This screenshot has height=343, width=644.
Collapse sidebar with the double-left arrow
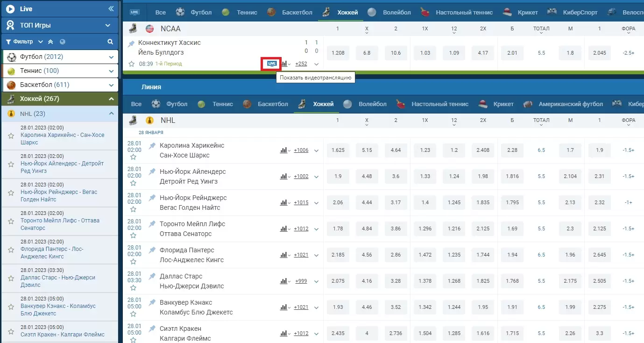(111, 9)
